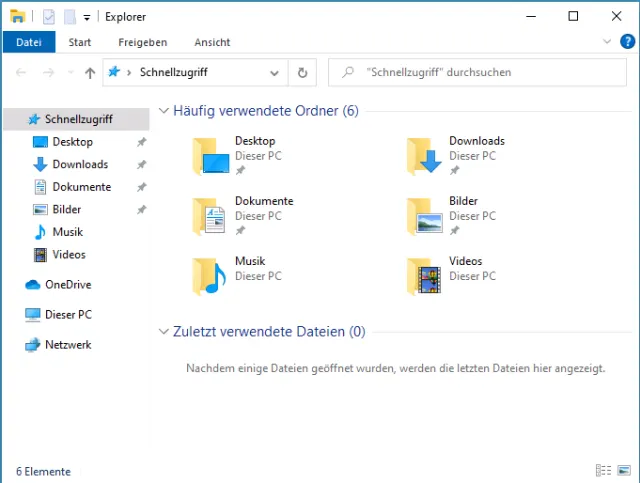Select Dokumente in the navigation pane
The image size is (640, 483).
pyautogui.click(x=82, y=187)
